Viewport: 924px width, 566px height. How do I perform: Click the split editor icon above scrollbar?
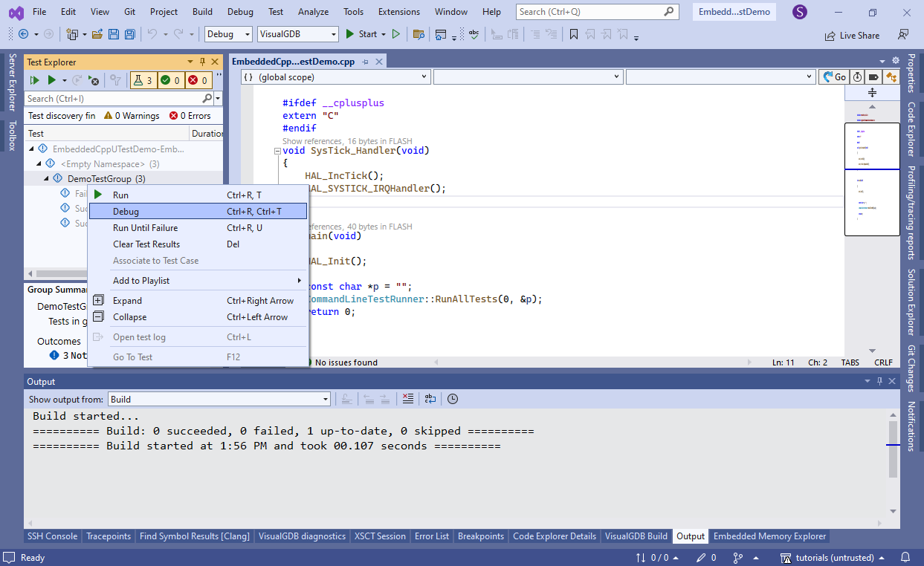tap(872, 93)
